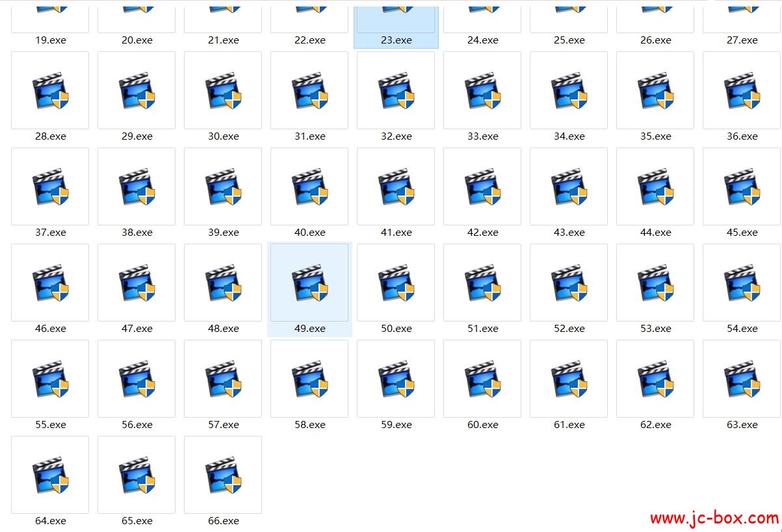Select the 57.exe icon

224,379
